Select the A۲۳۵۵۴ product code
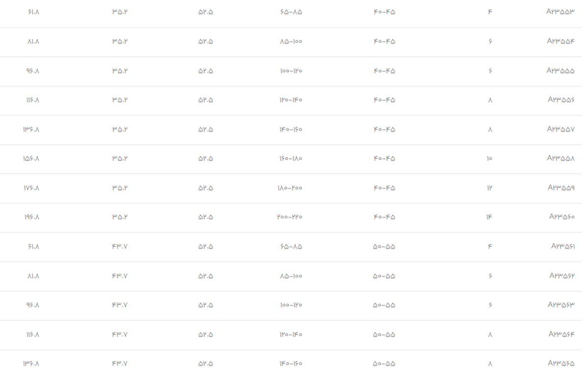This screenshot has height=377, width=588. point(561,42)
